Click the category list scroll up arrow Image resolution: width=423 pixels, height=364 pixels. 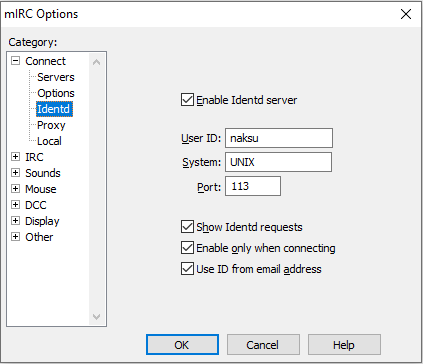(96, 62)
